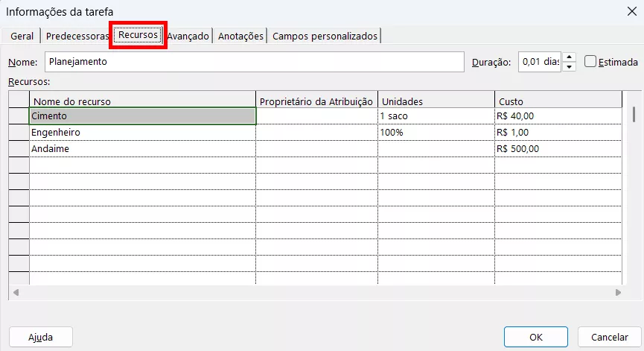Toggle the Estimada checkbox
Image resolution: width=644 pixels, height=351 pixels.
(590, 62)
